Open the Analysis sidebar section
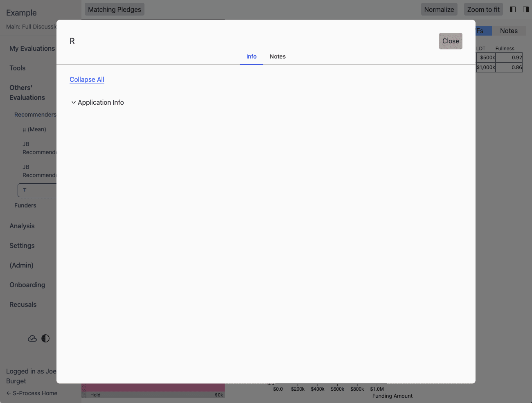The image size is (532, 403). click(22, 226)
